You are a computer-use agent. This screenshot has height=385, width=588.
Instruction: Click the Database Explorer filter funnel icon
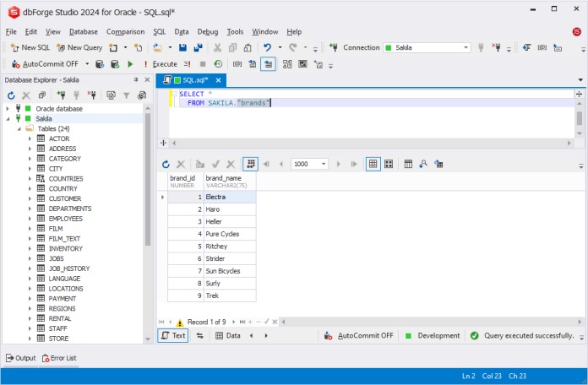pyautogui.click(x=127, y=95)
